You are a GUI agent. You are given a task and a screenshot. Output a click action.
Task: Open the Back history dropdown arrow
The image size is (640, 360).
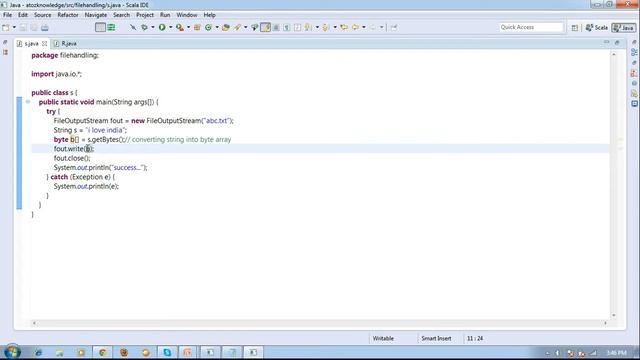coord(364,27)
